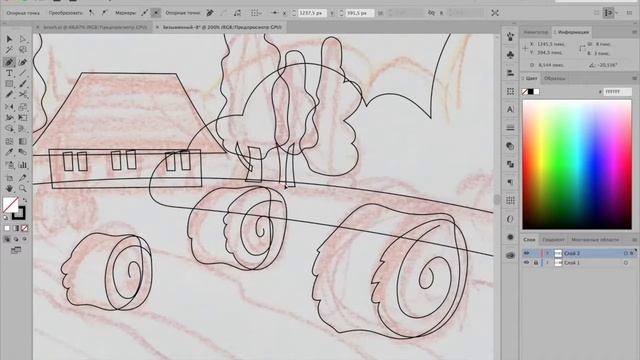Screen dimensions: 640x360
Task: Select the Rectangle tool
Action: 9,84
